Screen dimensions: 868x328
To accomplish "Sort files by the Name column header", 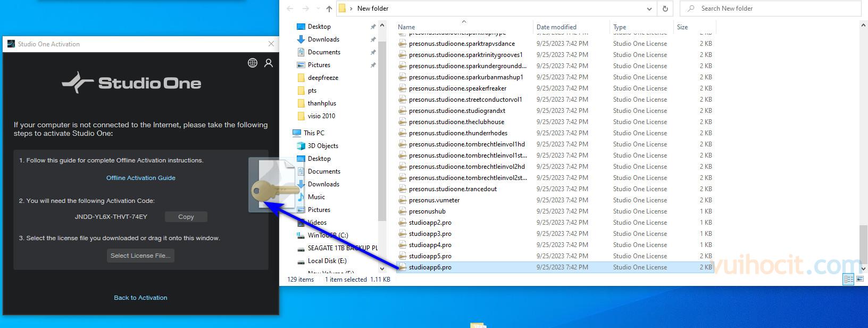I will (x=406, y=27).
